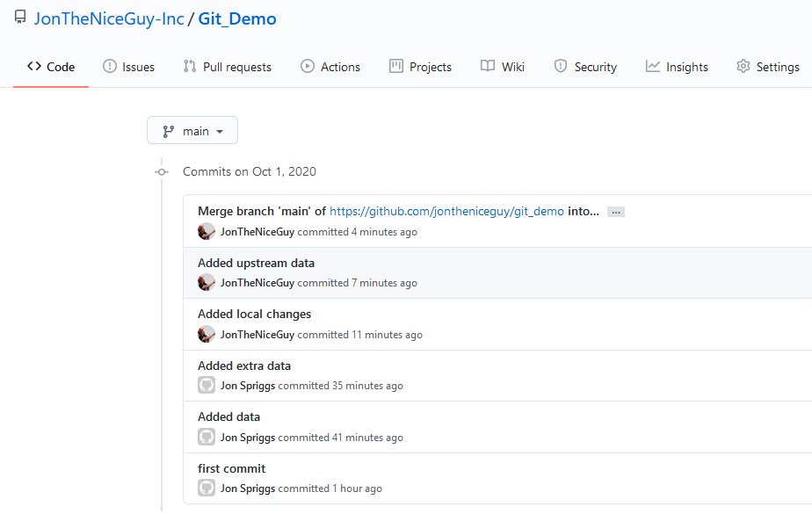Open the Pull requests tab
This screenshot has width=812, height=514.
pyautogui.click(x=227, y=67)
